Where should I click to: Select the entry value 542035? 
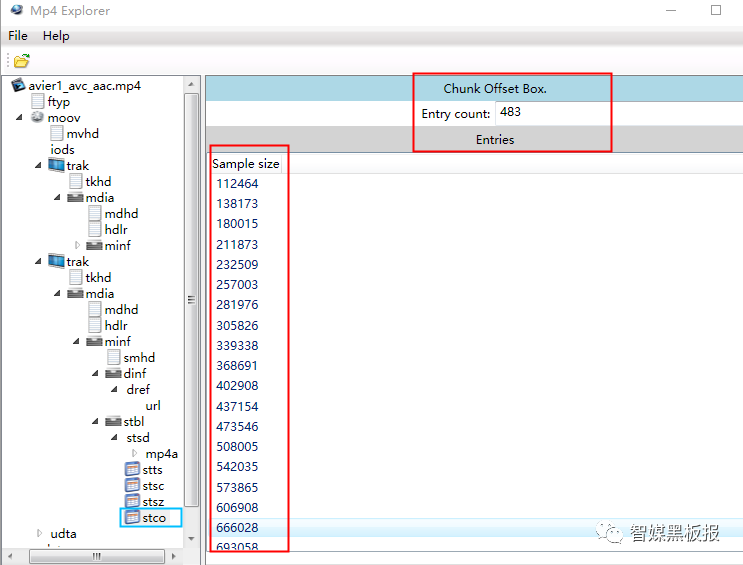(237, 466)
